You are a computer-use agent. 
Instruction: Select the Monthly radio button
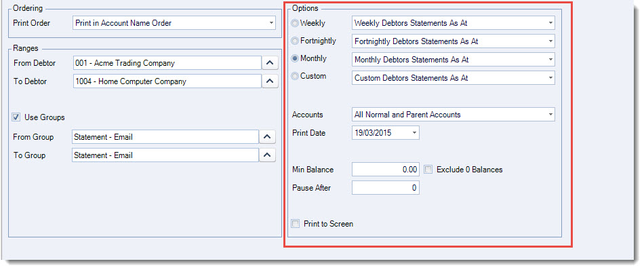295,59
